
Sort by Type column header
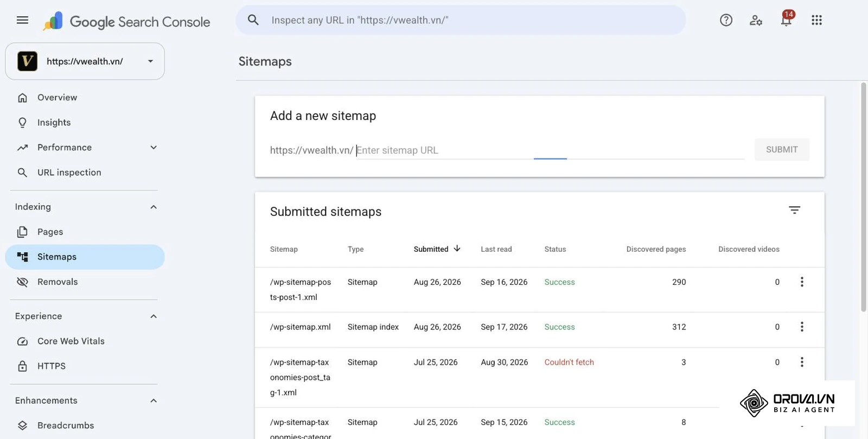[355, 249]
